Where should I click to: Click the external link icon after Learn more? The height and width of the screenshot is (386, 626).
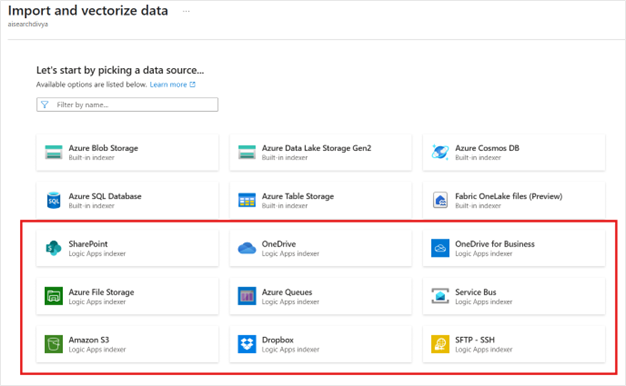pyautogui.click(x=192, y=85)
